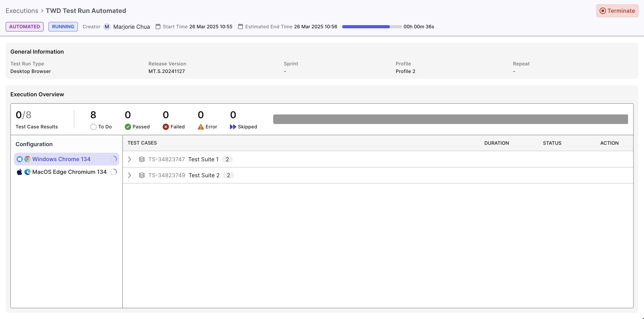Click the Skipped double-arrow icon

click(x=233, y=127)
